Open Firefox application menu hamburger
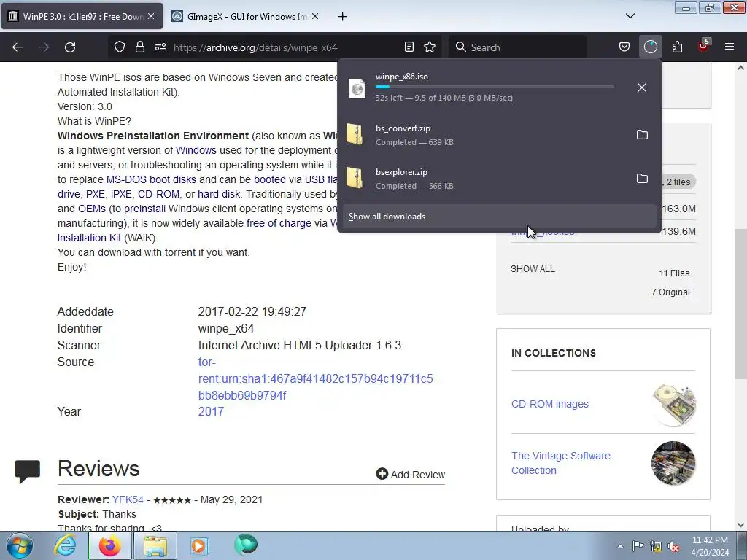The width and height of the screenshot is (747, 560). coord(729,47)
